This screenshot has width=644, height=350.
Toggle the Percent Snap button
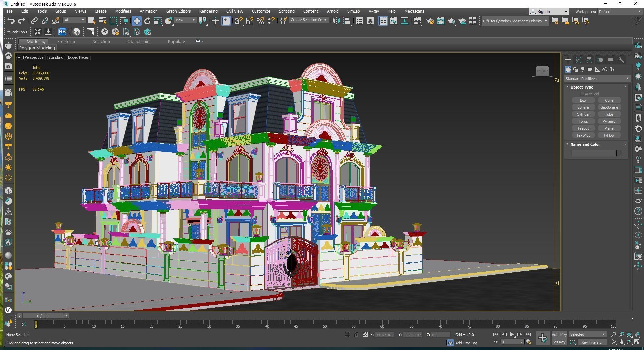(260, 21)
